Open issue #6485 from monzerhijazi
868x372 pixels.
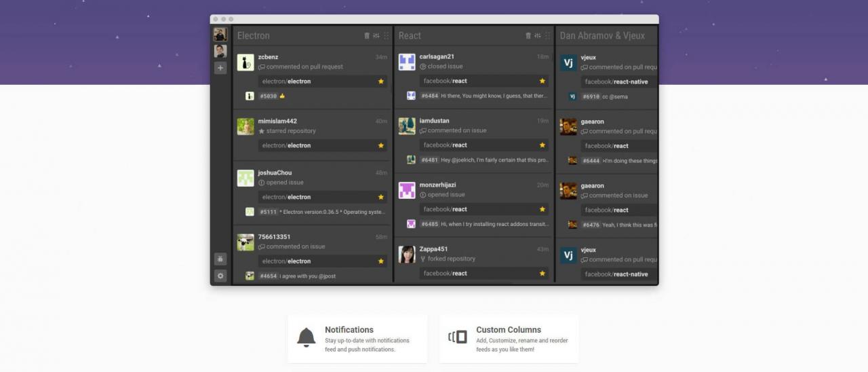point(429,224)
